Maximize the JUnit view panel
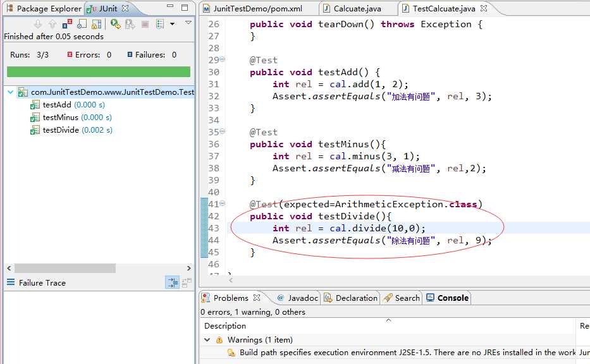Viewport: 590px width, 364px height. (185, 7)
